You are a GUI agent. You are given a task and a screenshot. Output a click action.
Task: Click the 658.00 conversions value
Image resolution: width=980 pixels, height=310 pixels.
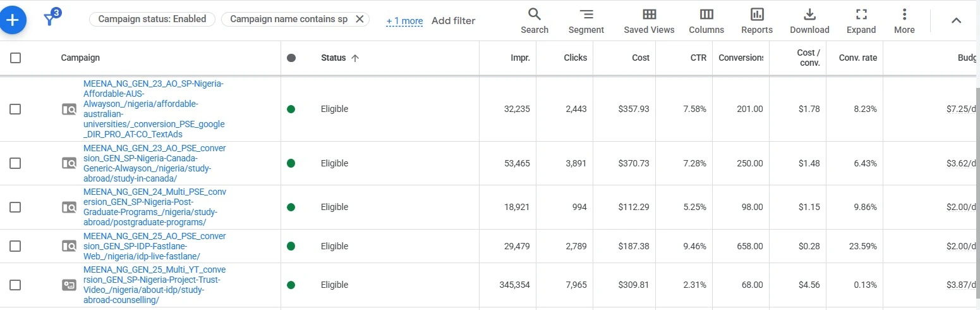coord(749,246)
